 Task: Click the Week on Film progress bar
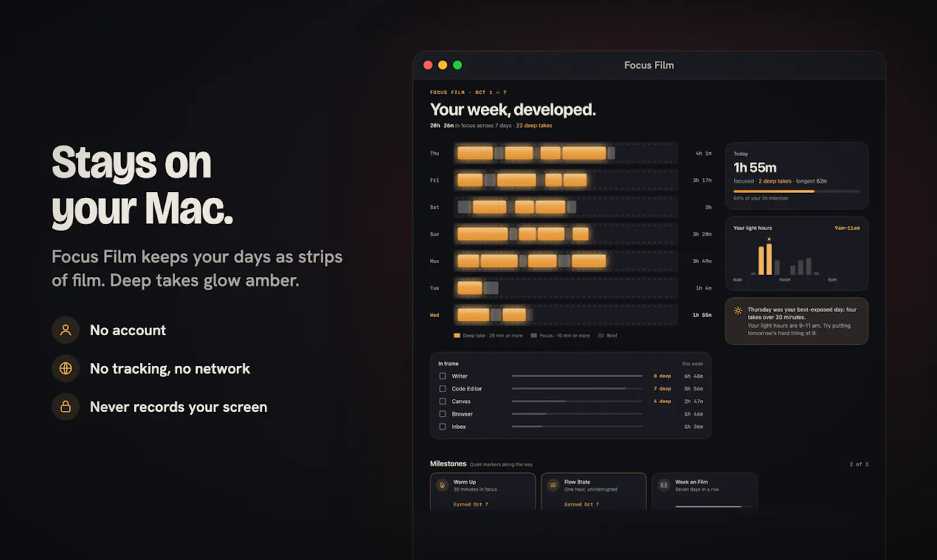(x=713, y=506)
